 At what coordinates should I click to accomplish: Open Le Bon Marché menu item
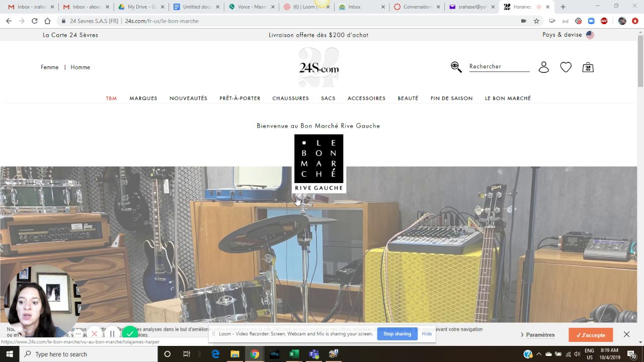point(508,99)
